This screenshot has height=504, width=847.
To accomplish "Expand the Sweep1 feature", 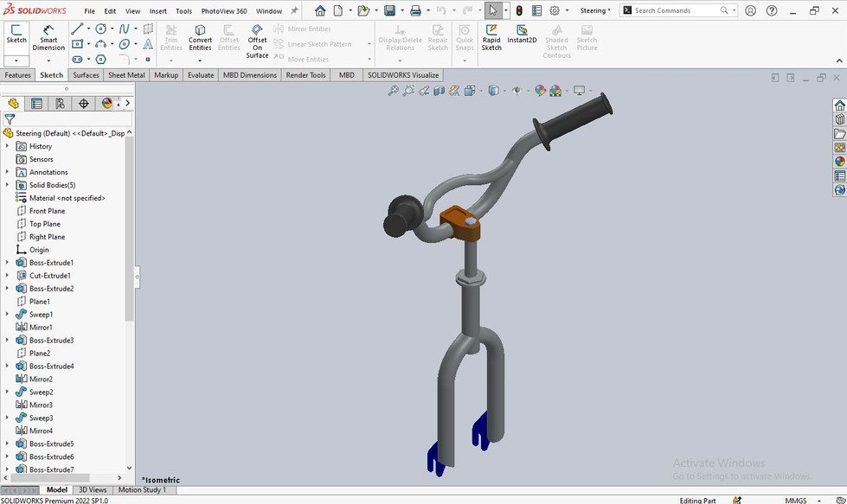I will click(x=7, y=314).
